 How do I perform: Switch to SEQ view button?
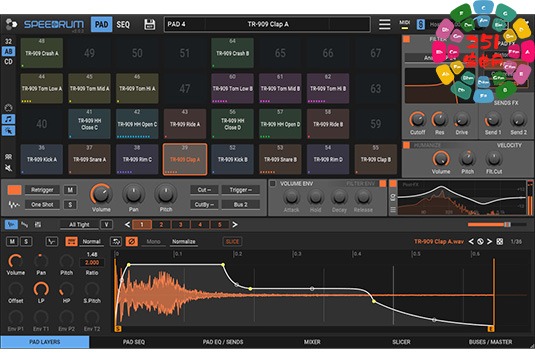tap(123, 25)
